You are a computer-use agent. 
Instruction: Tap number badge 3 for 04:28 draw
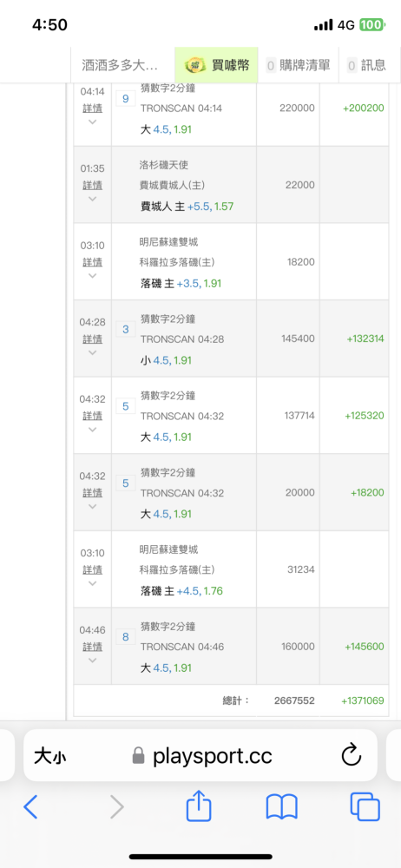click(125, 329)
